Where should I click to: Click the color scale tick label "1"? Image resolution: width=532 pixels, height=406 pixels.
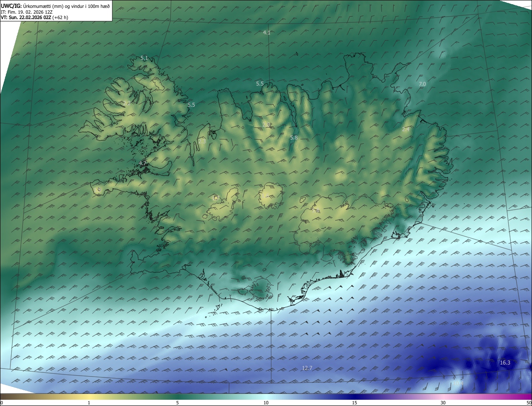89,403
